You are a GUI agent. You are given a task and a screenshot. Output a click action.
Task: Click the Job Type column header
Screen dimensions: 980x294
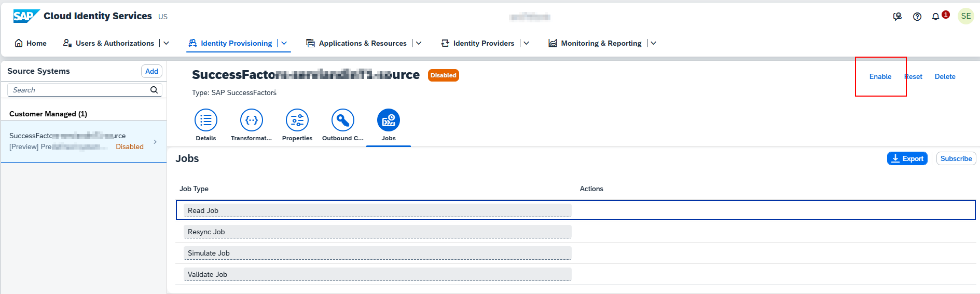point(194,189)
